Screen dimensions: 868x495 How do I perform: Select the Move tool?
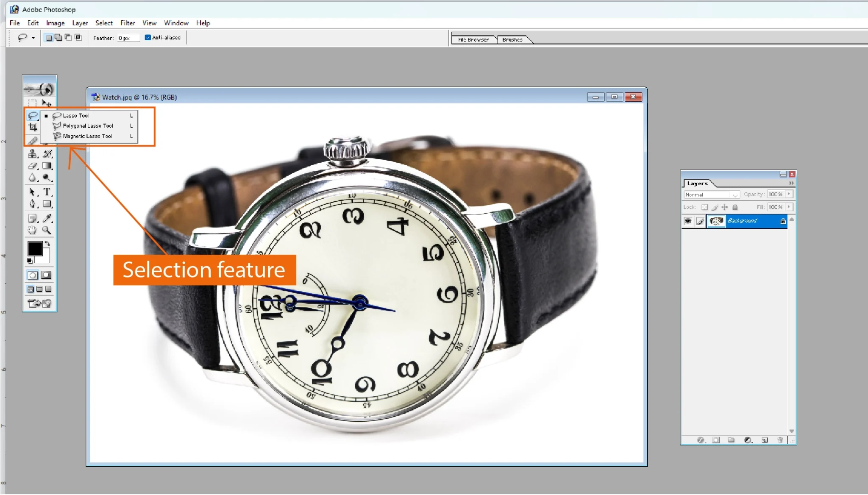(47, 103)
